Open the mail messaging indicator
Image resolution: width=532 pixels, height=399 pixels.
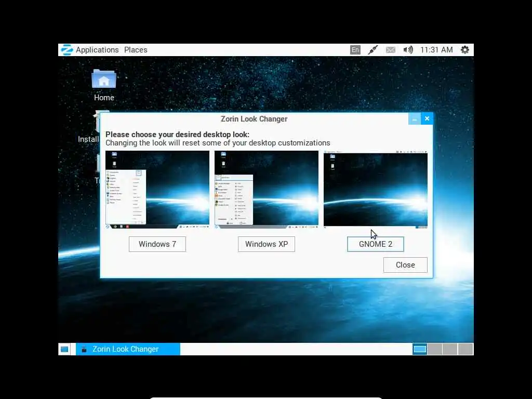(x=391, y=50)
